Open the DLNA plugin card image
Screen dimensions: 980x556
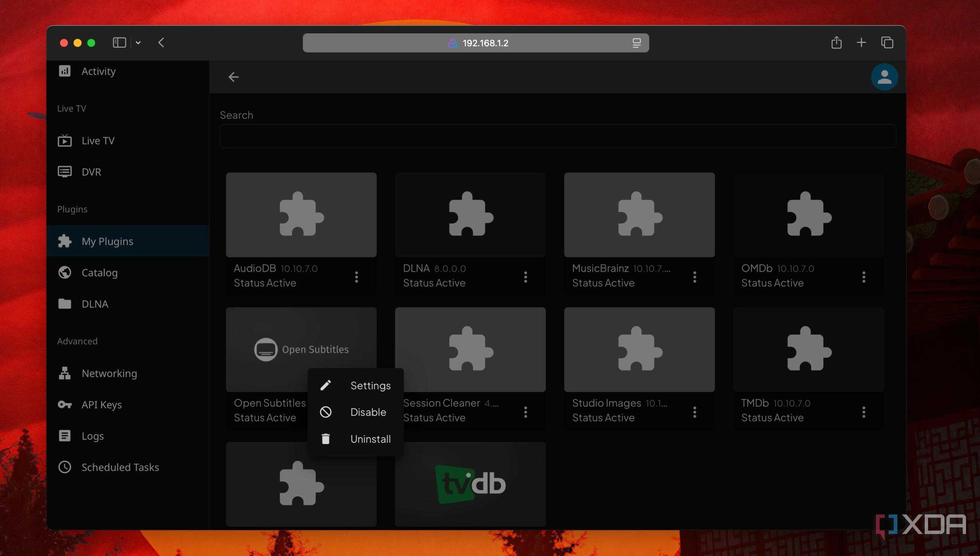pyautogui.click(x=470, y=214)
